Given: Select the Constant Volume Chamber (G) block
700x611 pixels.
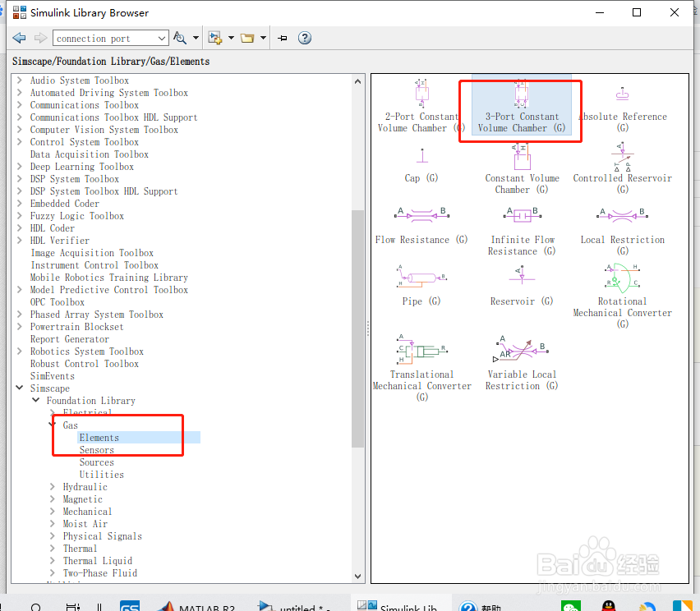Looking at the screenshot, I should click(522, 168).
